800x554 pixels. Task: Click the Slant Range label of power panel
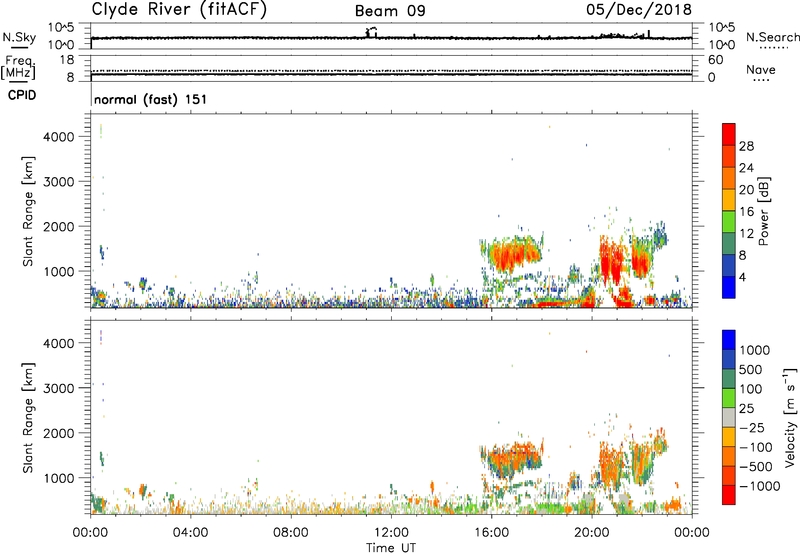tap(28, 211)
